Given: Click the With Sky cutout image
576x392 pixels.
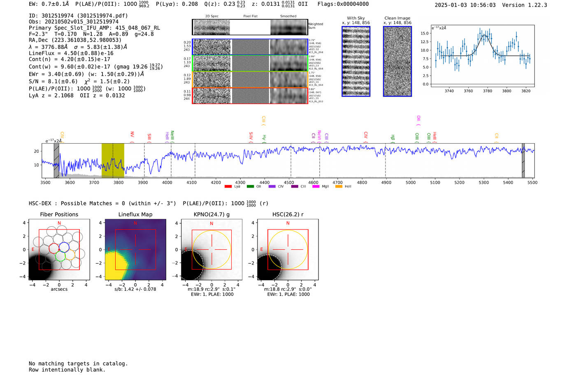Looking at the screenshot, I should 356,61.
